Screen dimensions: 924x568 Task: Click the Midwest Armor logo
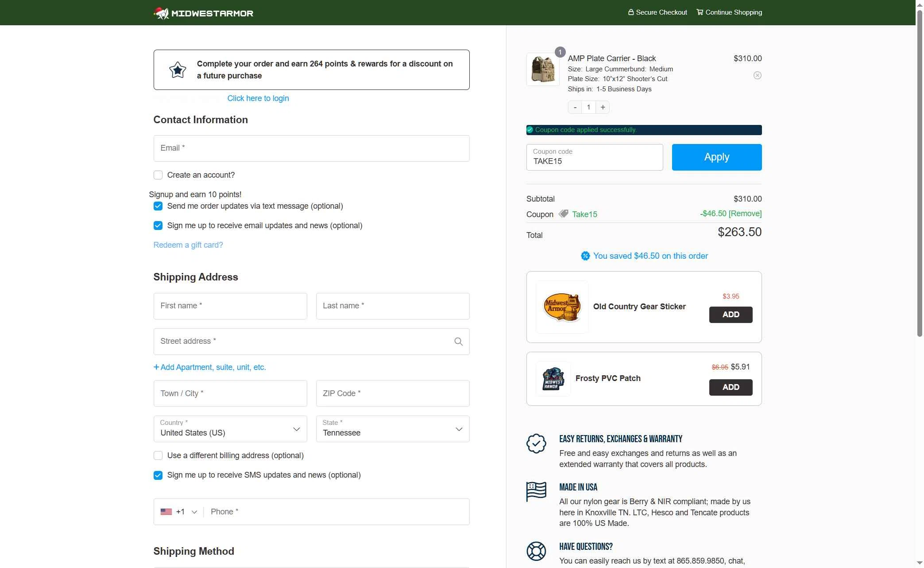(x=203, y=13)
